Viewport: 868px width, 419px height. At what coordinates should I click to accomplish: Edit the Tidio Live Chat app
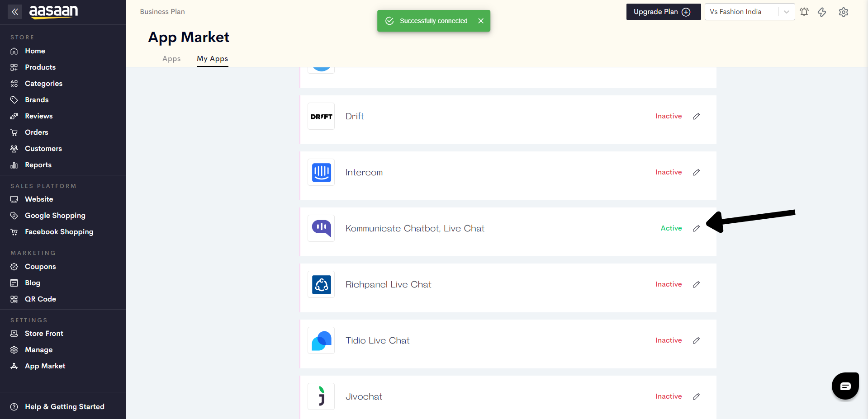click(697, 340)
